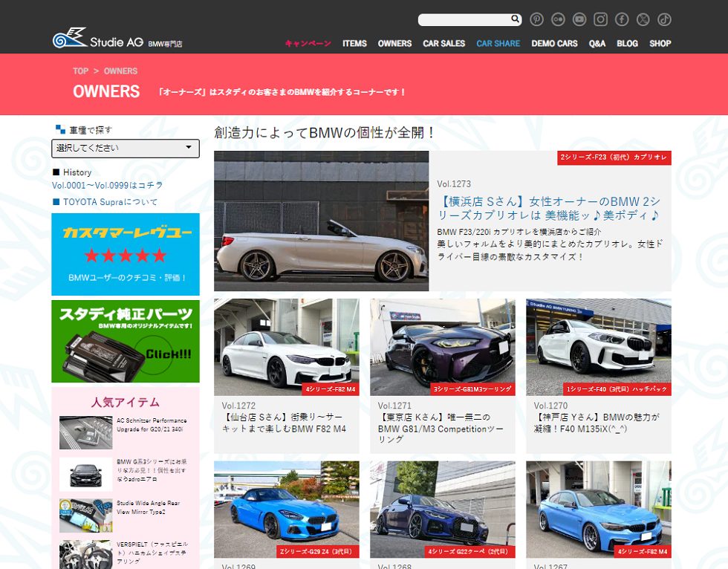Open the blue Z4 roadster photo
728x569 pixels.
click(x=287, y=510)
